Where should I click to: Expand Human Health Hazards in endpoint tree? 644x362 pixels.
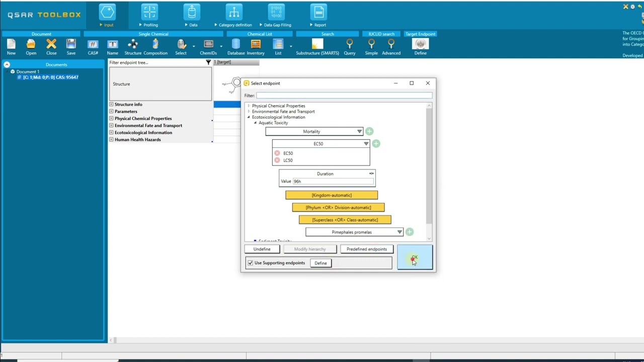[111, 139]
